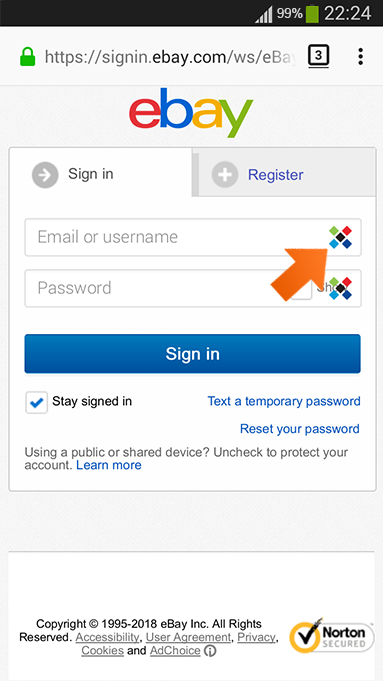
Task: Tap the green padlock security icon
Action: click(27, 57)
